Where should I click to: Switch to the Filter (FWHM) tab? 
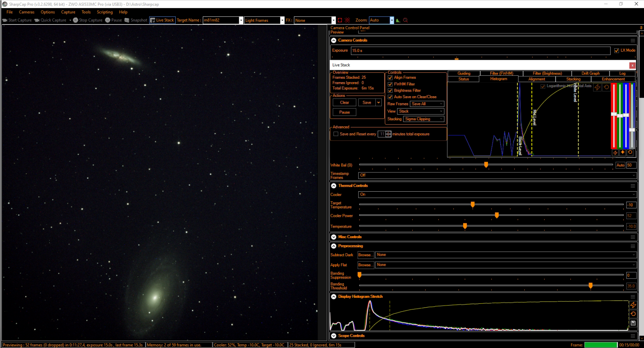point(501,74)
